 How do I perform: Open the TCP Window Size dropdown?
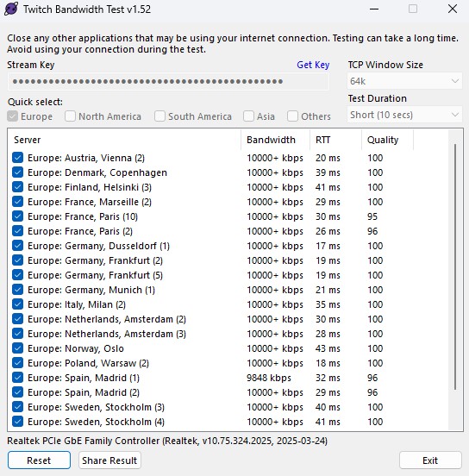404,81
